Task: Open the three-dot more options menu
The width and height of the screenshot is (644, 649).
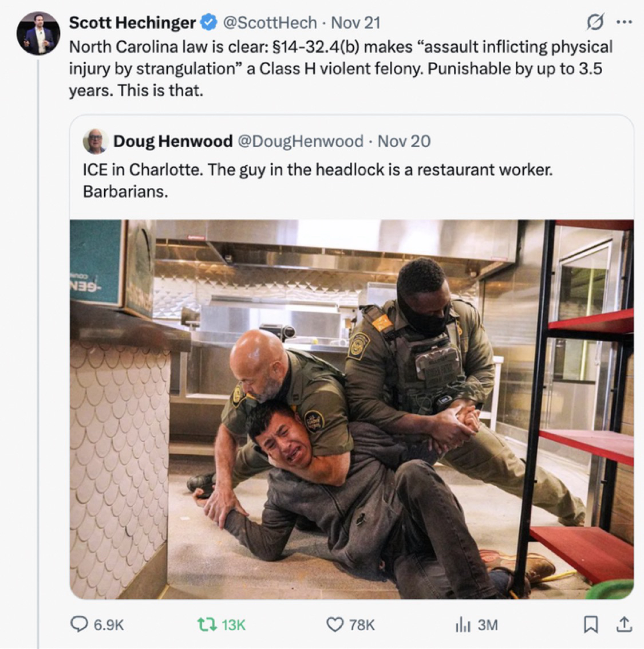Action: pos(623,23)
